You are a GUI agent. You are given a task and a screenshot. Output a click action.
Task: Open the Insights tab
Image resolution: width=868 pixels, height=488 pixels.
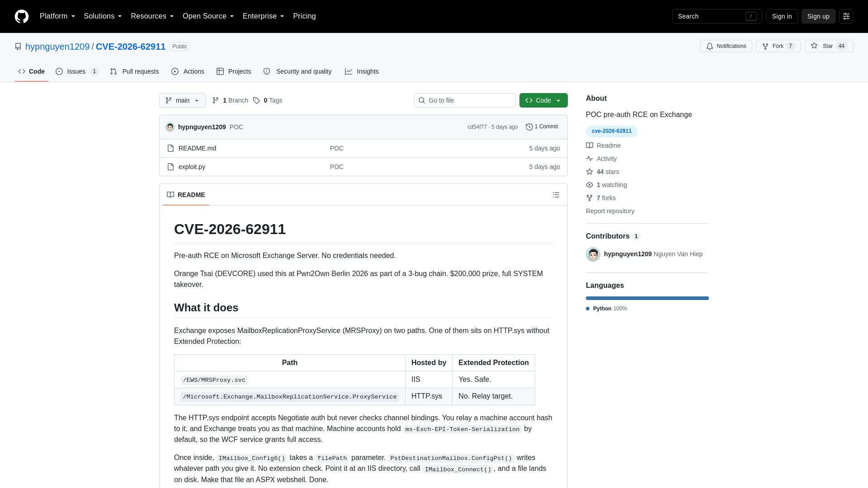362,71
